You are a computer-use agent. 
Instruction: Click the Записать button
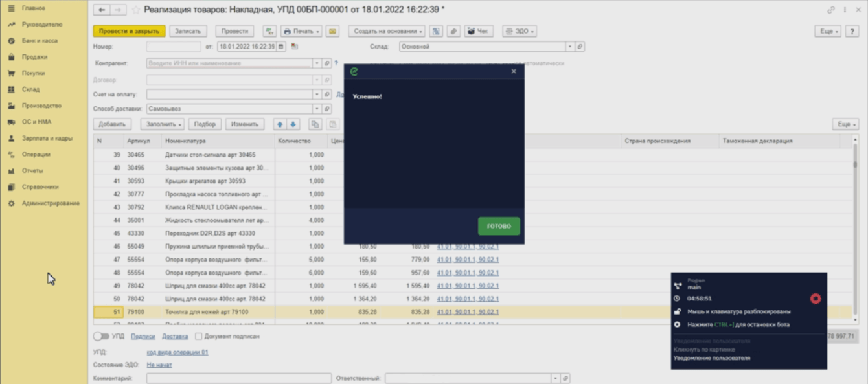coord(188,31)
